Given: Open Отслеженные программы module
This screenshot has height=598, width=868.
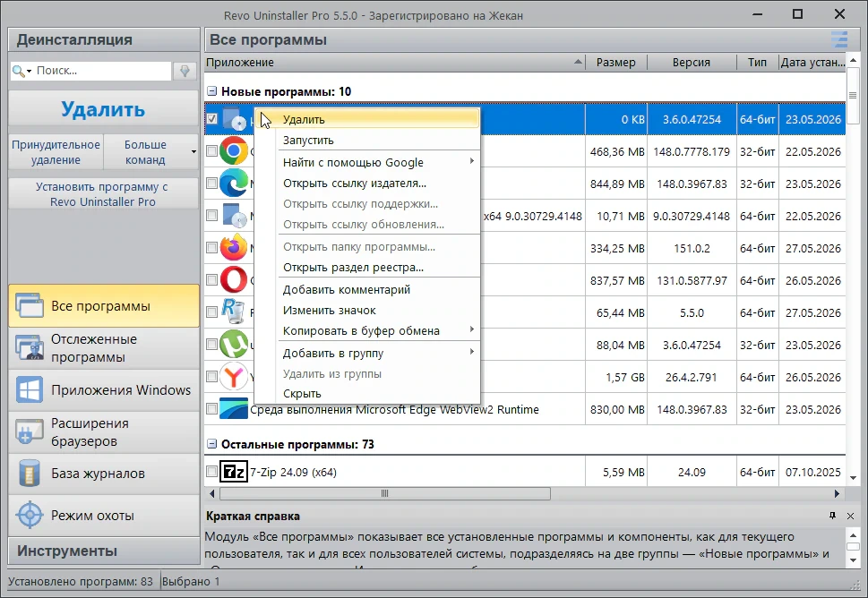Looking at the screenshot, I should 104,348.
